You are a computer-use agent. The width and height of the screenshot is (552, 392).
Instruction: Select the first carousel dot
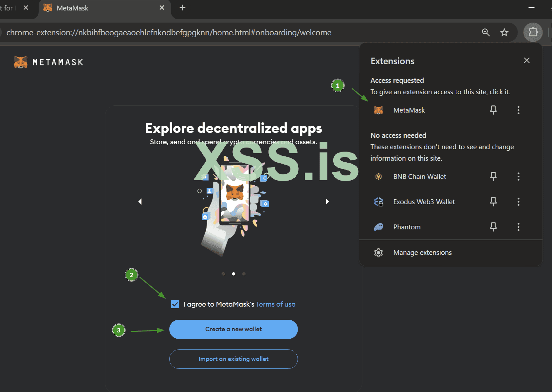pos(223,274)
